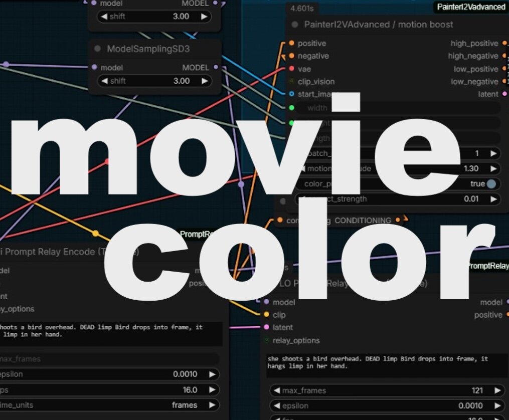
Task: Click the greyed-out width widget field
Action: 398,108
